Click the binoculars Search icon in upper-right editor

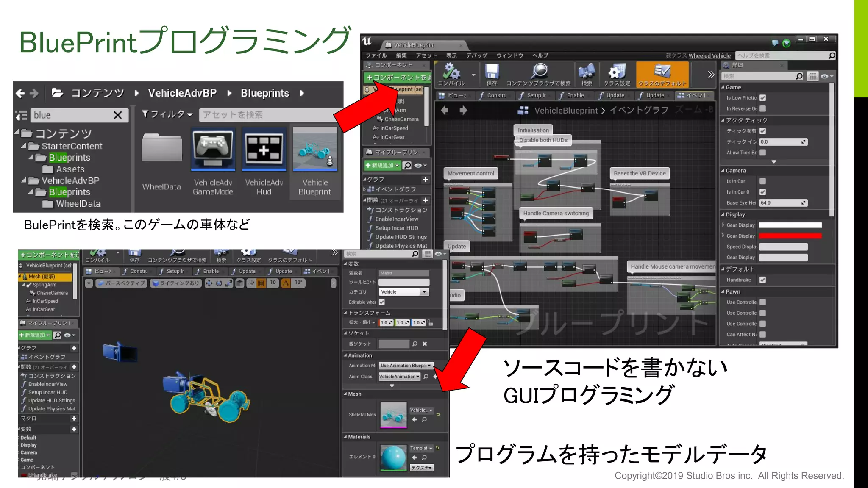[587, 71]
